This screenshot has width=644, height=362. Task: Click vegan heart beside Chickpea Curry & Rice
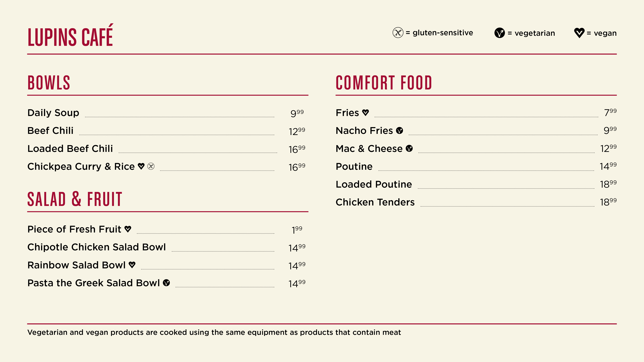coord(141,166)
